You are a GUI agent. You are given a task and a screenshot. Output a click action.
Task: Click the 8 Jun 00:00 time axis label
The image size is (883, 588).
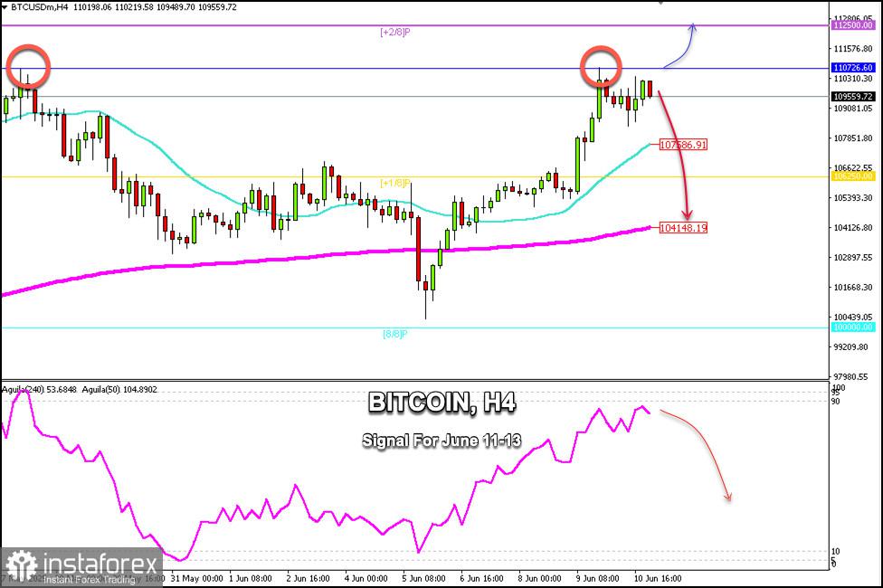coord(539,578)
